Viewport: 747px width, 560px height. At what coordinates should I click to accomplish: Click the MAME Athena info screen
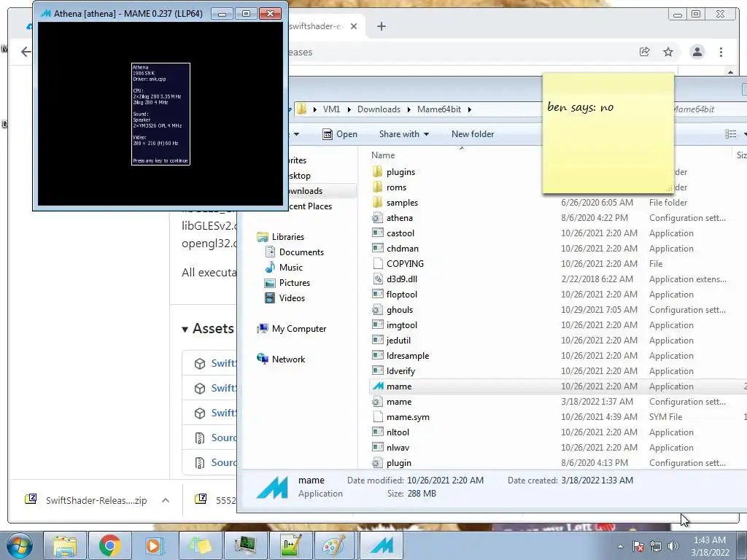point(160,114)
